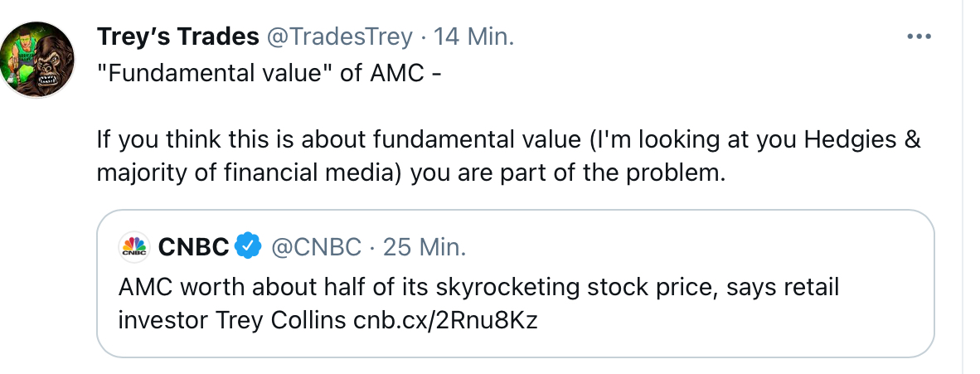Click the blue verified badge beside CNBC
This screenshot has width=980, height=374.
pos(248,246)
